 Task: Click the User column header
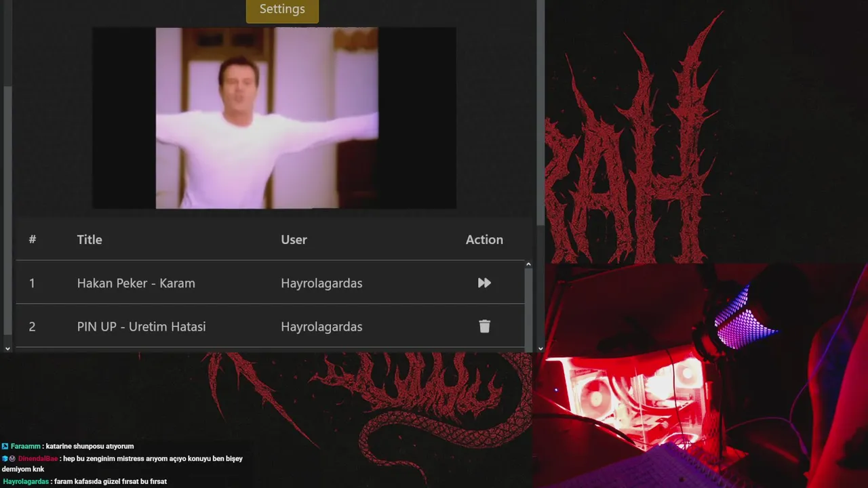click(x=294, y=239)
